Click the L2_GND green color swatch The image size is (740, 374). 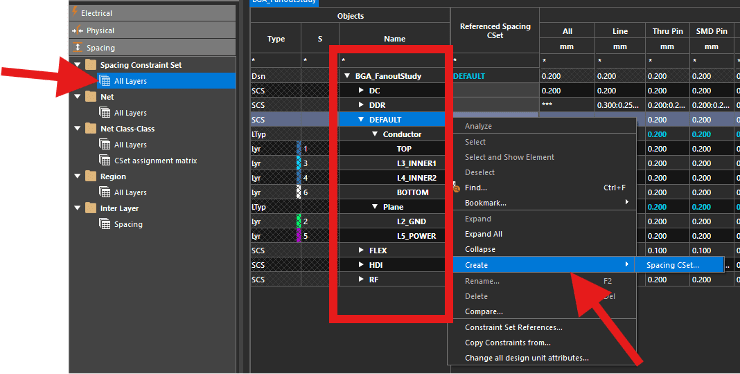[299, 221]
